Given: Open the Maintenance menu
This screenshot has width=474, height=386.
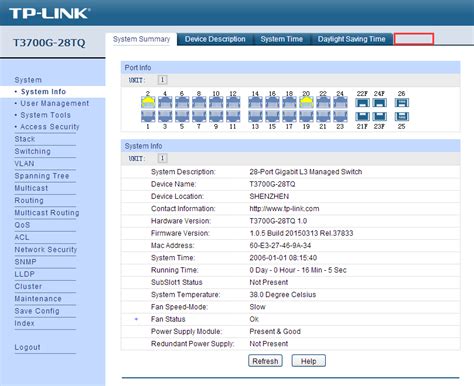Looking at the screenshot, I should point(38,299).
